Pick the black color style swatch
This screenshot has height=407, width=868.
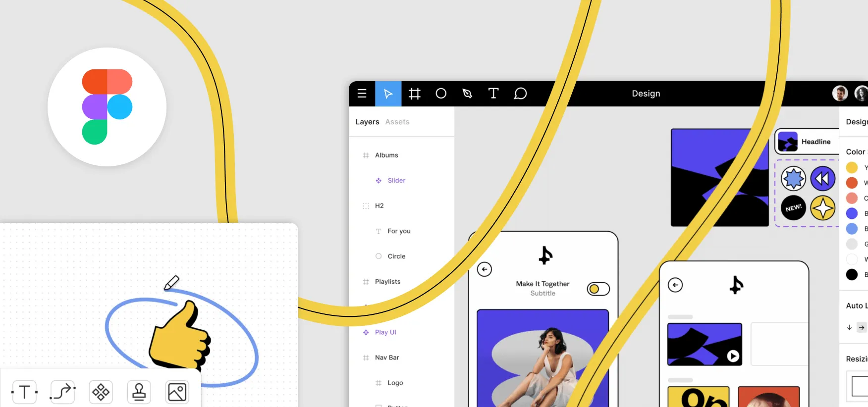pyautogui.click(x=852, y=274)
